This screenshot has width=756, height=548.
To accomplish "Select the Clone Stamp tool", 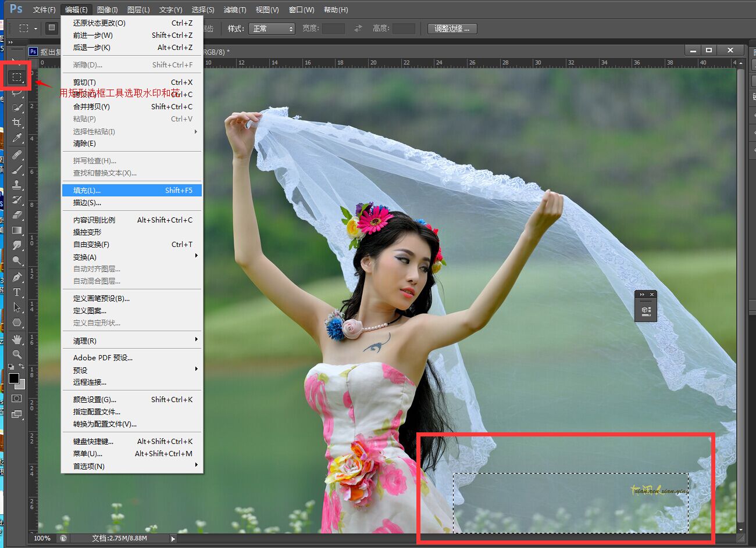I will pos(17,186).
